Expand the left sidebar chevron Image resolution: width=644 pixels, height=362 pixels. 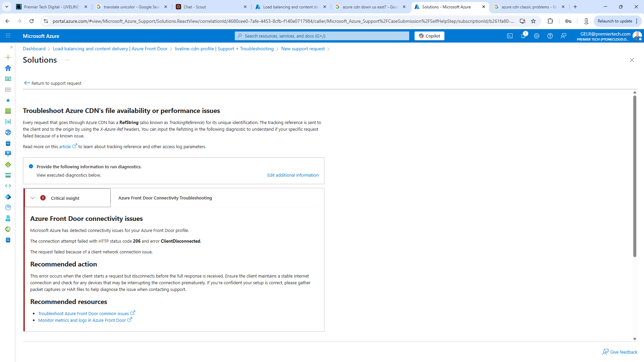[11, 47]
